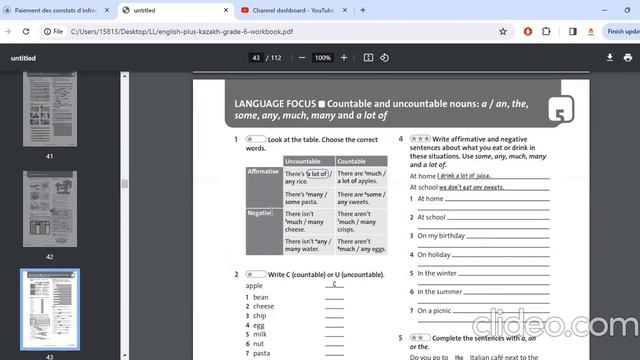Click the 'Affirmative' row label
This screenshot has height=360, width=640.
tap(263, 171)
